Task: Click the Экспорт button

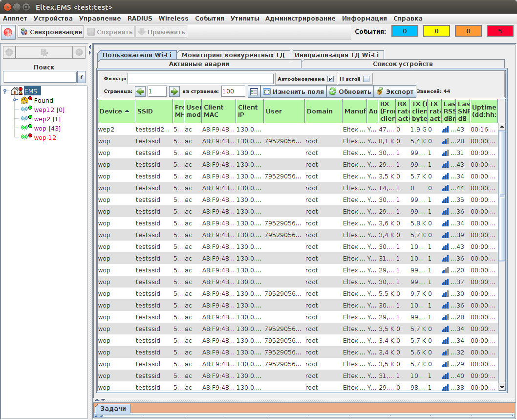Action: 395,91
